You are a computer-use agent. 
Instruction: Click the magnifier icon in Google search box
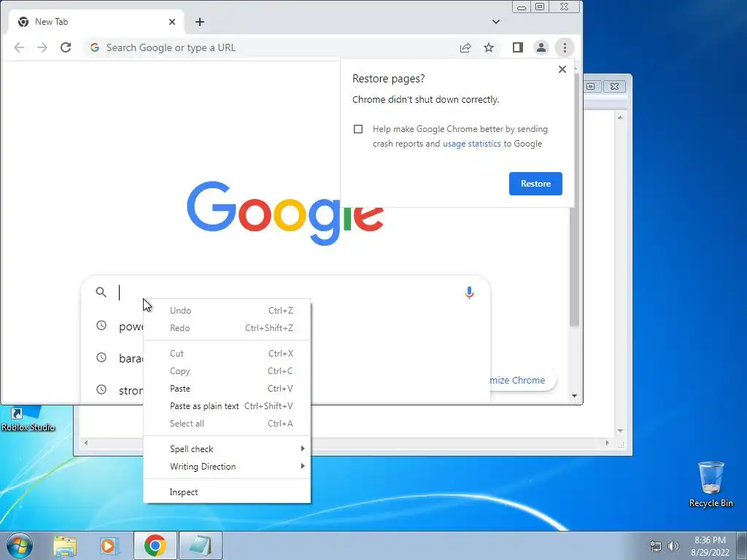101,292
